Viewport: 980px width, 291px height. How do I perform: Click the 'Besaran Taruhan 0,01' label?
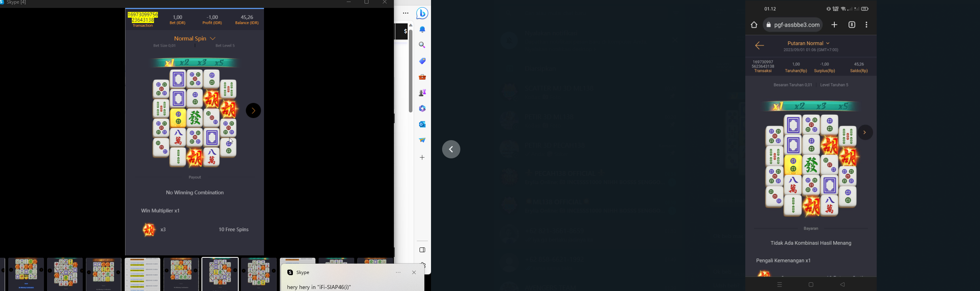click(x=792, y=85)
